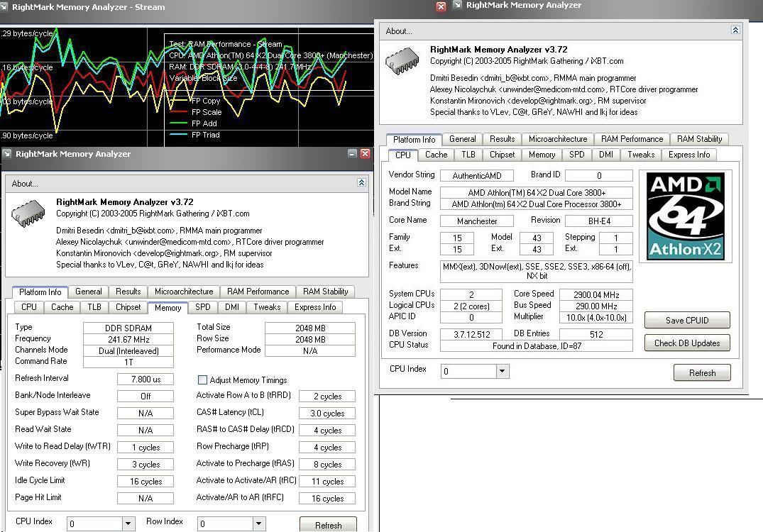Click the Frequency value 241.67 MHz
Screen dimensions: 763x532
(128, 340)
